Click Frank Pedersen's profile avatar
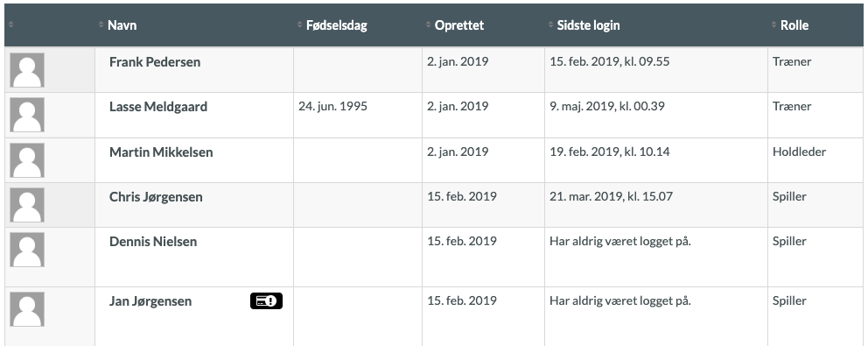This screenshot has width=868, height=346. point(27,70)
